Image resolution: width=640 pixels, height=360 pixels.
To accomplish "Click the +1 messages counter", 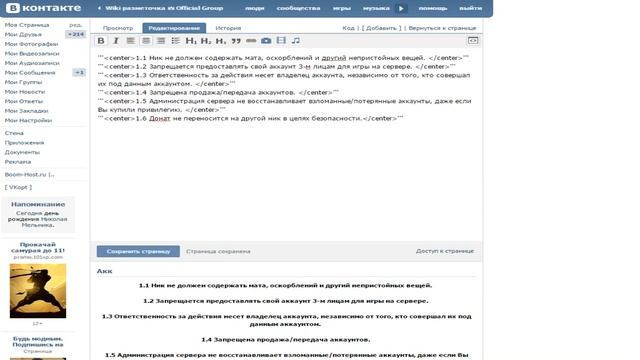I will [79, 73].
